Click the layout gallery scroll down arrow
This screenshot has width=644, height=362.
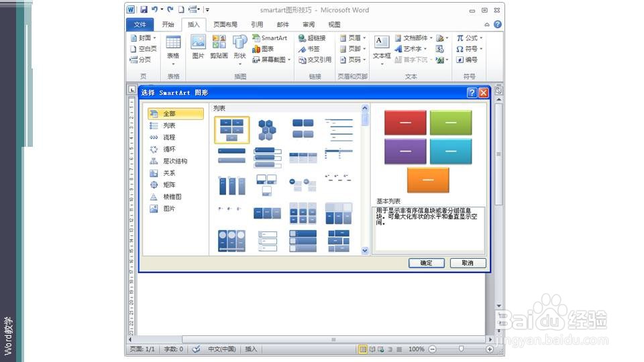click(365, 251)
